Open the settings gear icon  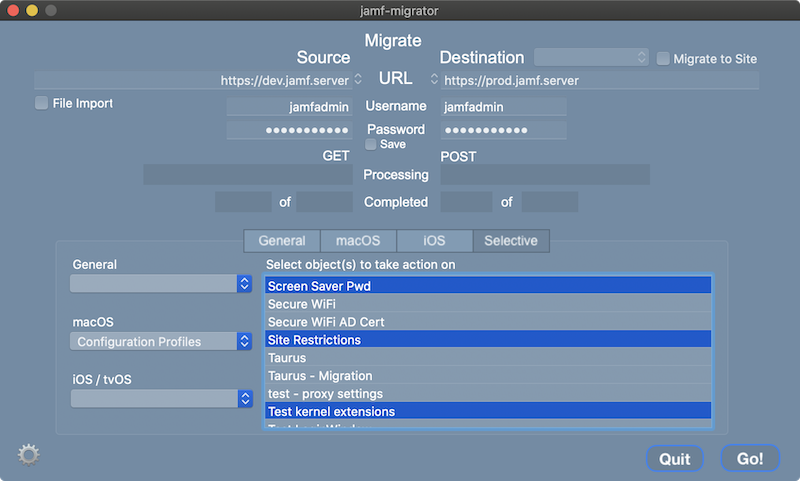[29, 454]
